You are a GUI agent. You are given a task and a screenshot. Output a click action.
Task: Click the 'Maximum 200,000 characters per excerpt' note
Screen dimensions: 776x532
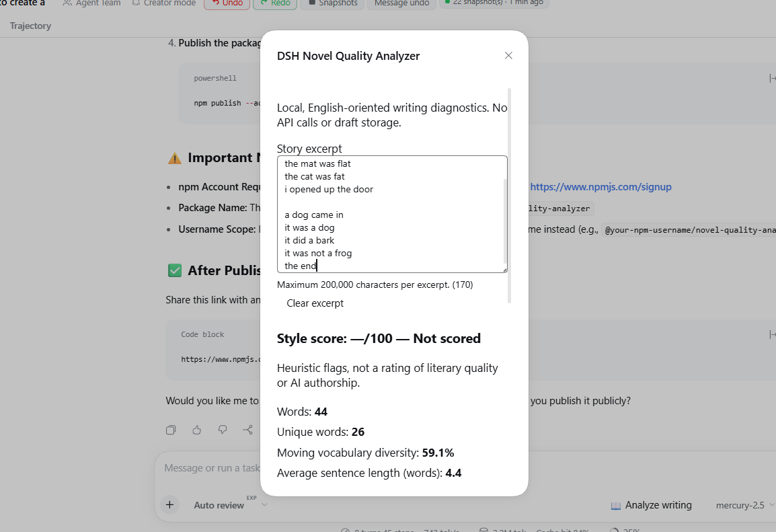(375, 284)
